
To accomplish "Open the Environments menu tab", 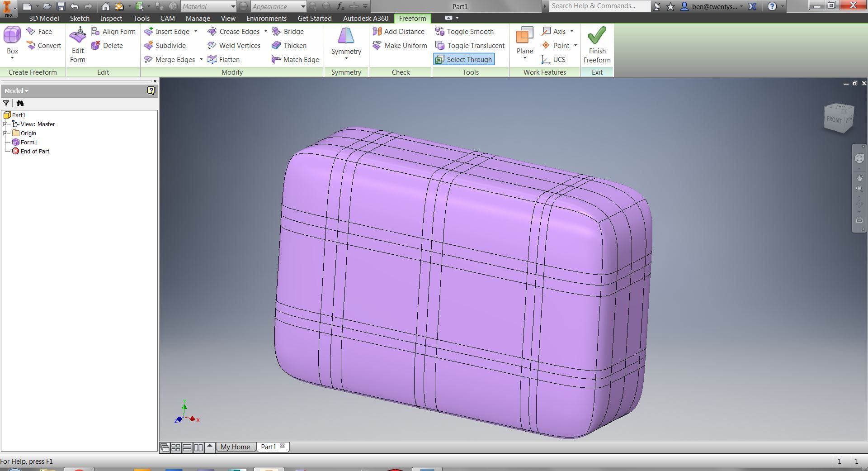I will click(266, 18).
